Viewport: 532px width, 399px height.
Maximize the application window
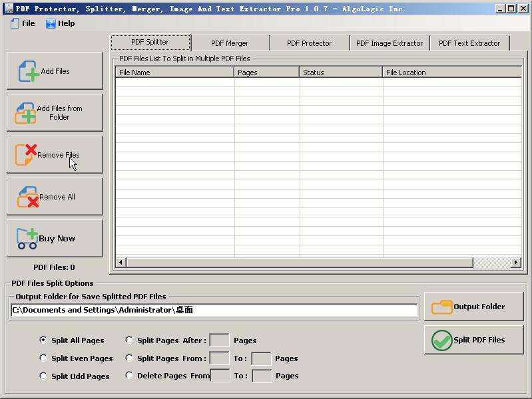[x=511, y=9]
